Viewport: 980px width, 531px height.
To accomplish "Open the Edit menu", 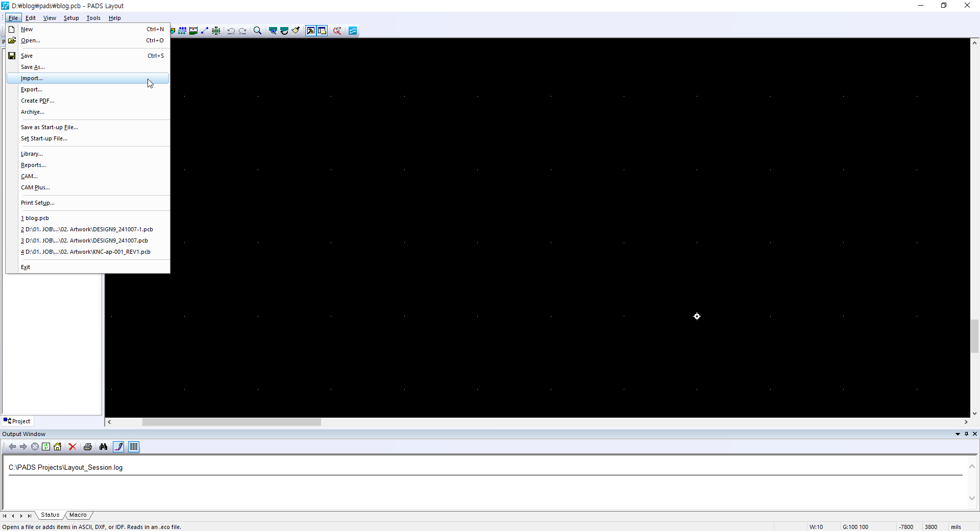I will point(31,18).
